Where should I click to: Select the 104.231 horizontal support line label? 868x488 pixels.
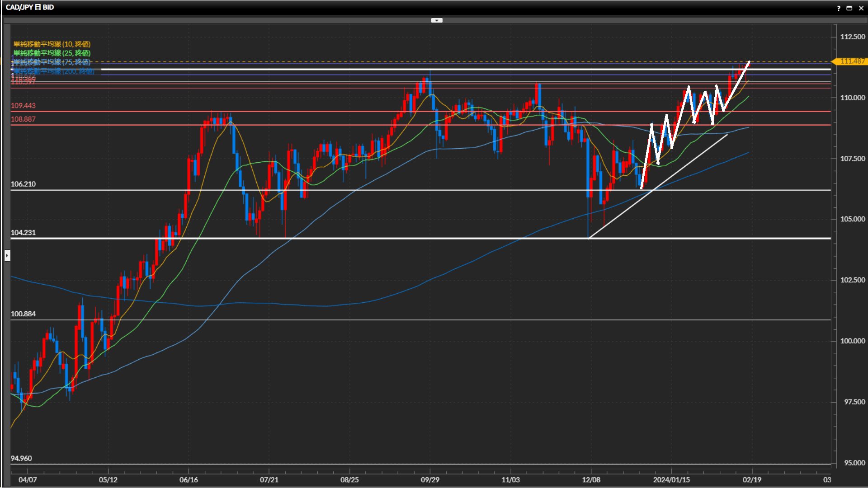(x=23, y=232)
